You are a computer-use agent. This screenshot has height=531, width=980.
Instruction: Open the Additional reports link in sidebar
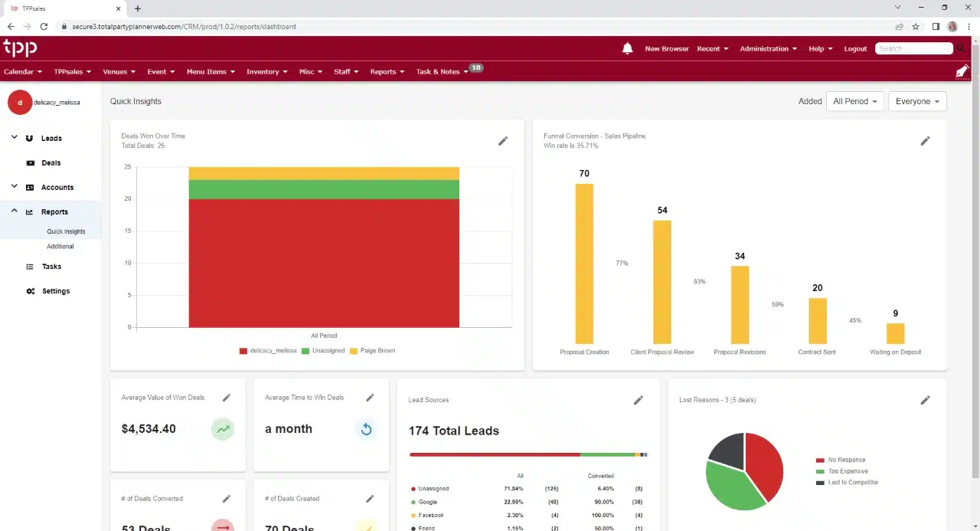coord(60,247)
